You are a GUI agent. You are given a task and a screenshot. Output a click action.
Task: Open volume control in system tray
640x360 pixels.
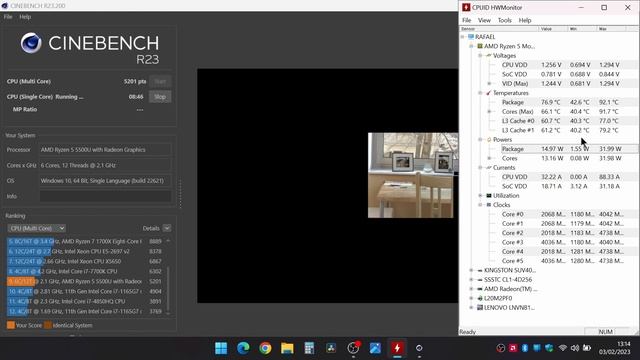tap(575, 348)
